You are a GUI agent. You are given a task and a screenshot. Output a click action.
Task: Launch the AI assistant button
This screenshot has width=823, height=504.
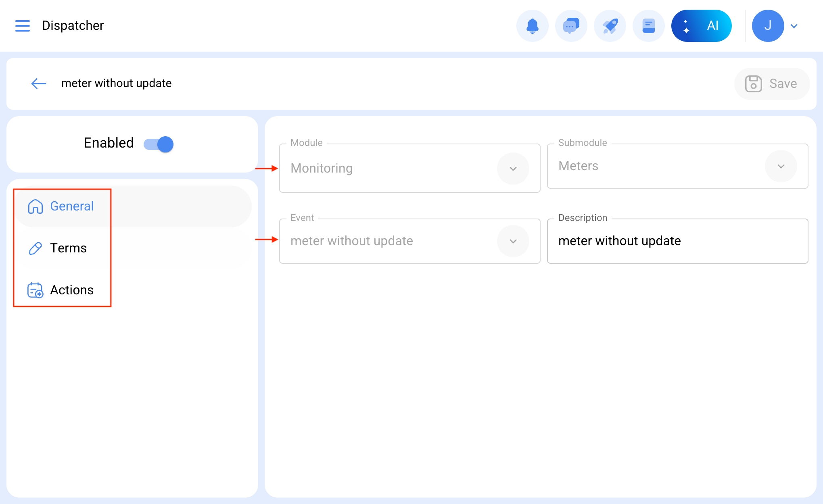coord(702,26)
